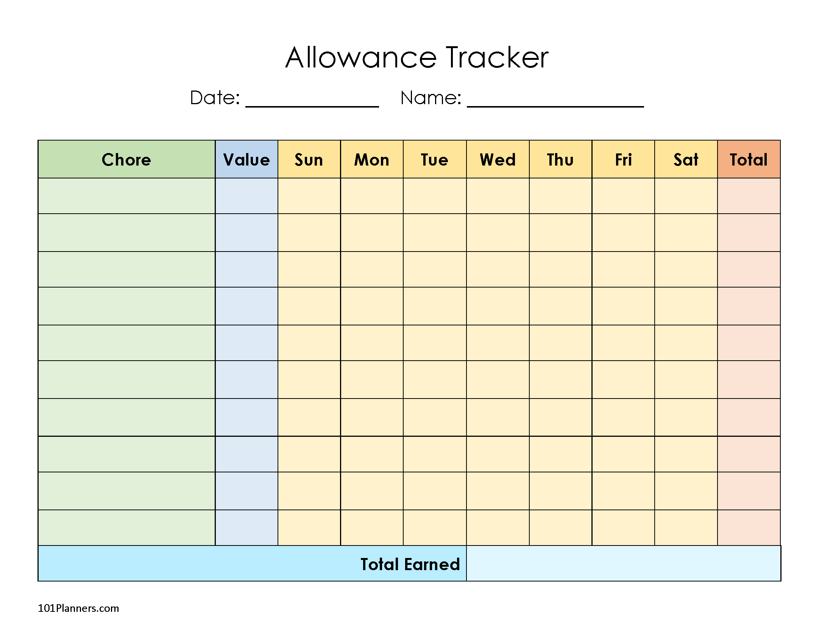Click the Sun day header
Screen dimensions: 833x644
click(x=309, y=159)
